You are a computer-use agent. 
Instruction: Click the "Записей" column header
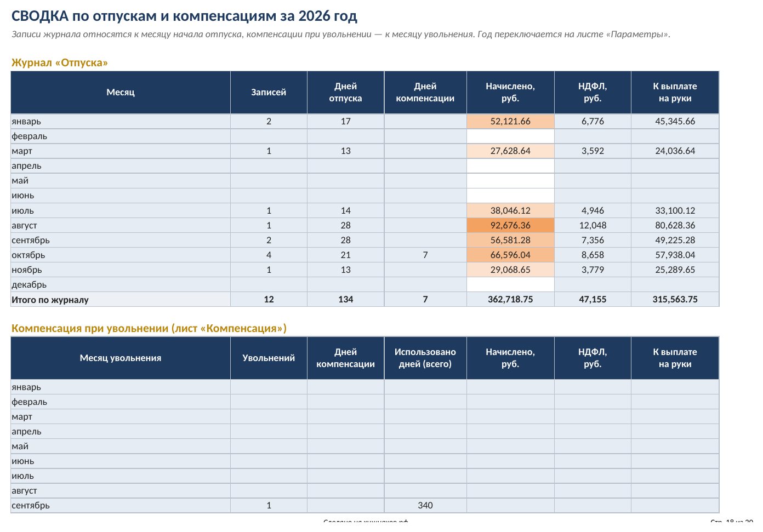tap(269, 92)
